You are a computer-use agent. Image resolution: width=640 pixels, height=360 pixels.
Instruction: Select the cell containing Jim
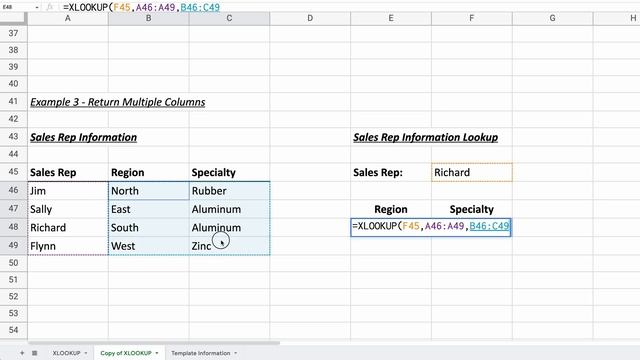pos(68,191)
